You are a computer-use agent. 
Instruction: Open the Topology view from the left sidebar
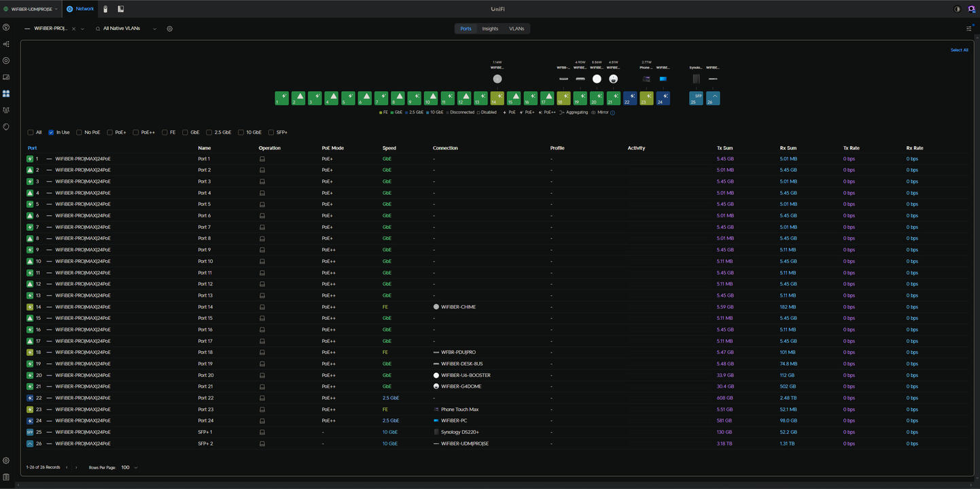(x=6, y=43)
